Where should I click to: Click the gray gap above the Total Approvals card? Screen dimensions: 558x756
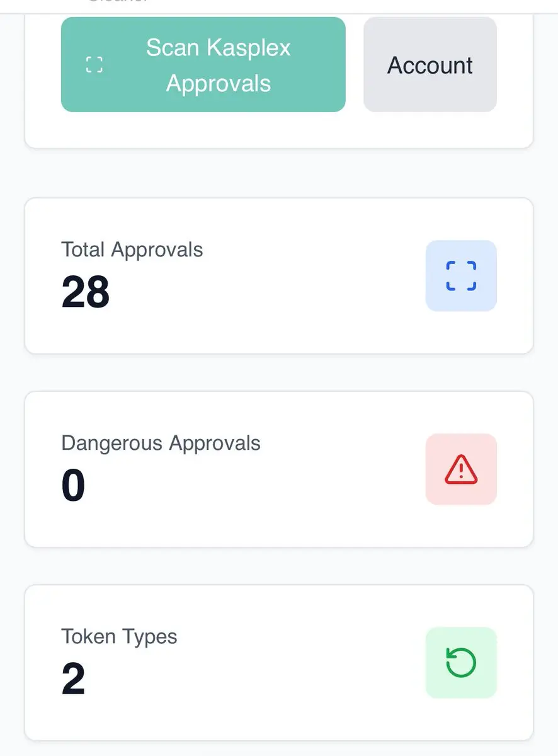279,173
